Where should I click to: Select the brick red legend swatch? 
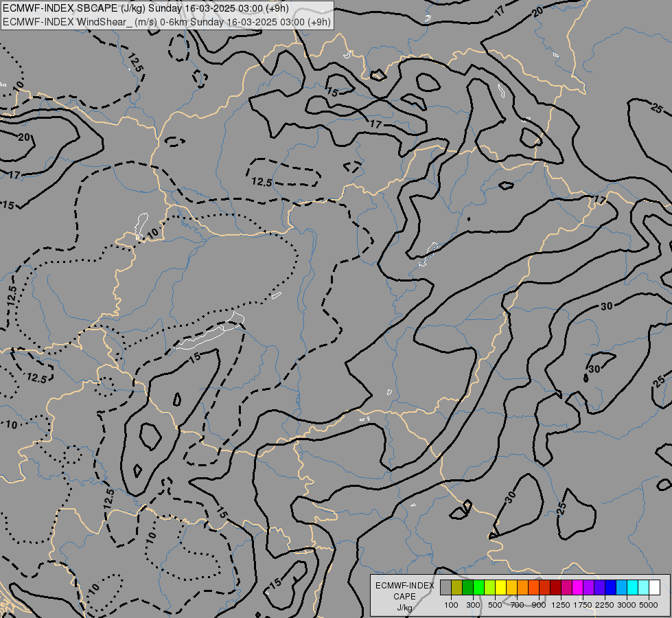[545, 587]
